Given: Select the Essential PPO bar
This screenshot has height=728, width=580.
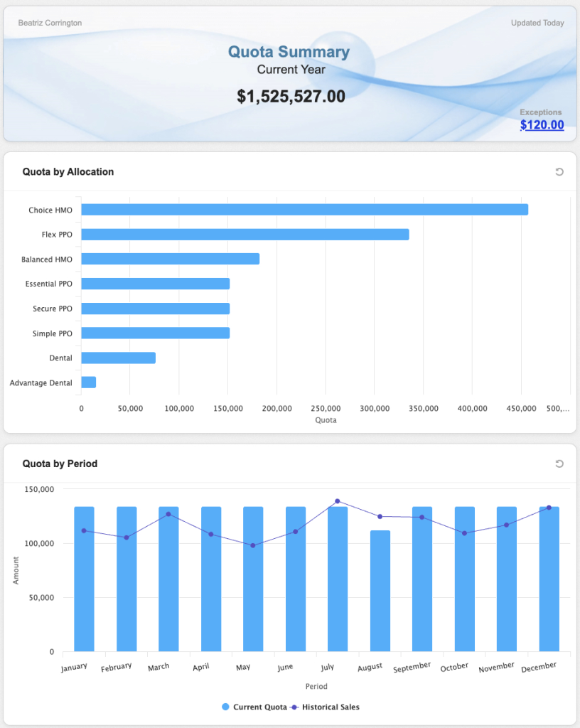Looking at the screenshot, I should (x=155, y=284).
